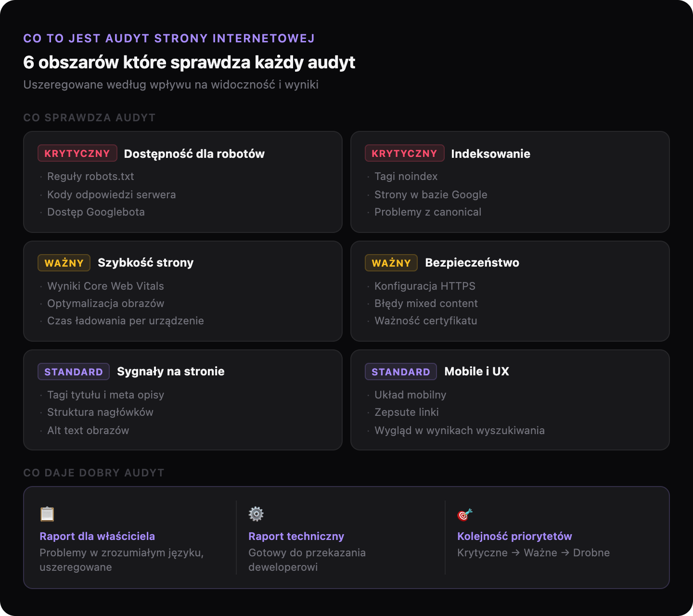Select the Mobile i UX card title
693x616 pixels.
pos(477,371)
